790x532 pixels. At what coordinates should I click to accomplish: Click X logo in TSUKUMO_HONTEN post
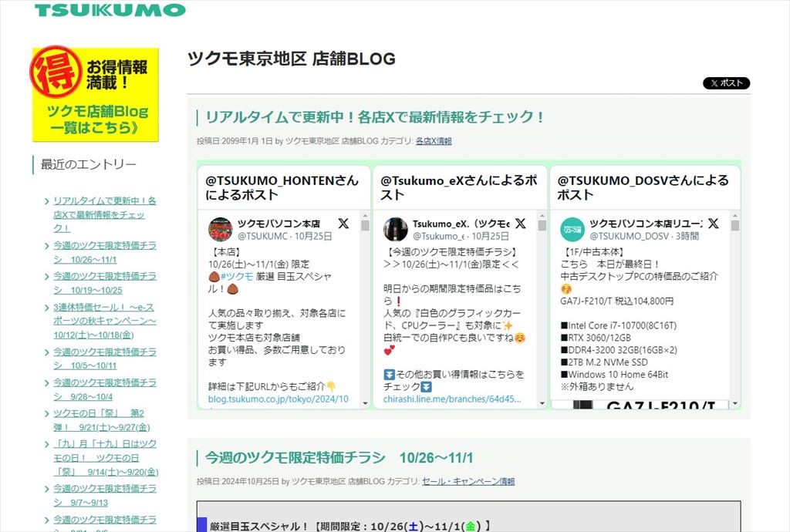click(x=343, y=224)
